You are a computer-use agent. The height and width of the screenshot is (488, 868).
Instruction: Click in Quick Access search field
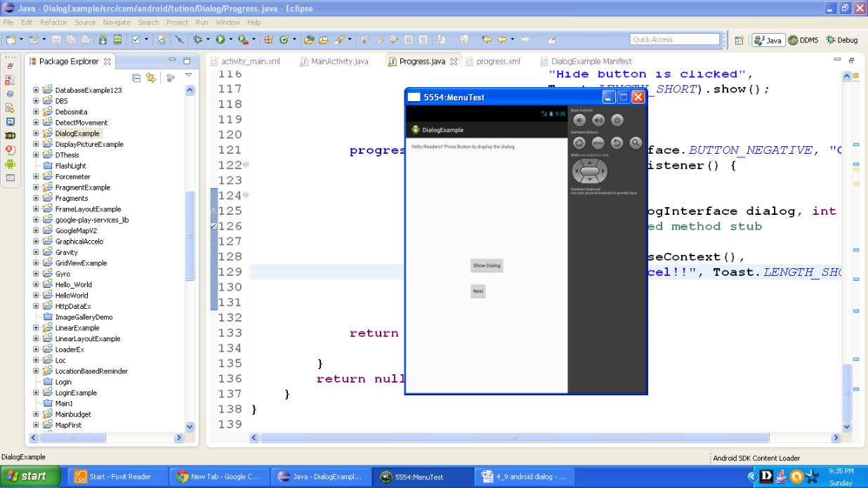coord(675,39)
